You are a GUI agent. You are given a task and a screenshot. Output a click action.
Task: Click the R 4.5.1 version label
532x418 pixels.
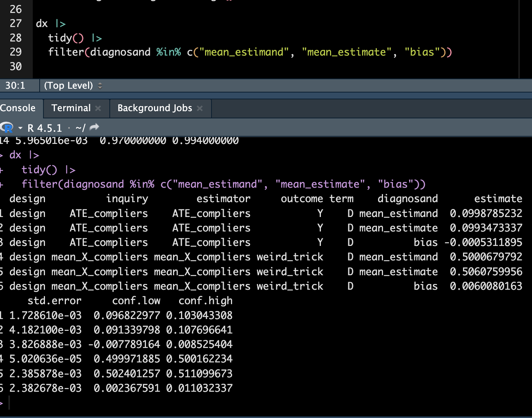click(45, 128)
